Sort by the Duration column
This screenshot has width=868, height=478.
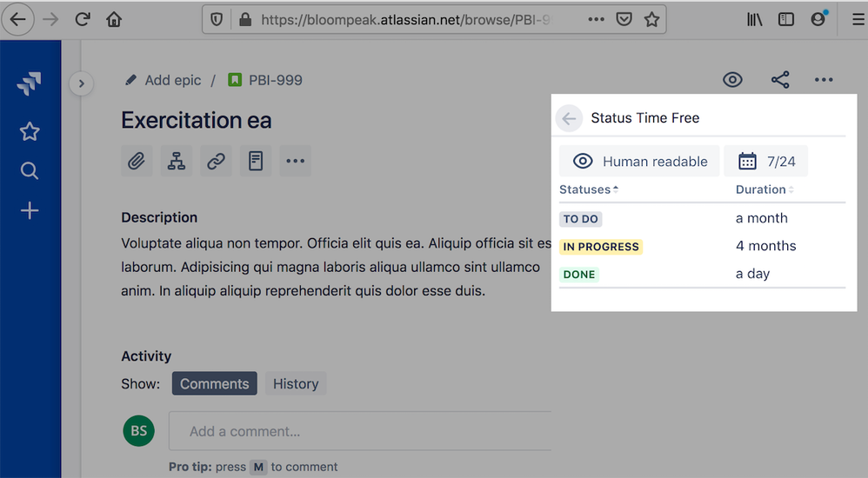(x=765, y=189)
